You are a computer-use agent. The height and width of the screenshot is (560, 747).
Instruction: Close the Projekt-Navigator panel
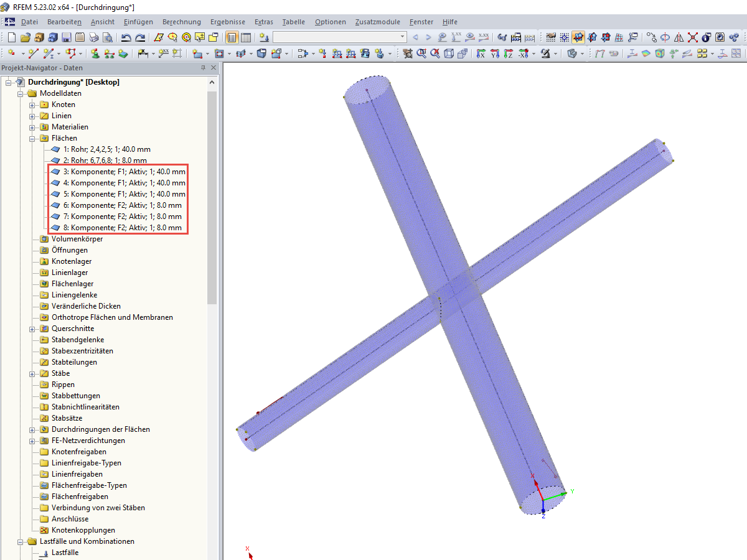[214, 68]
